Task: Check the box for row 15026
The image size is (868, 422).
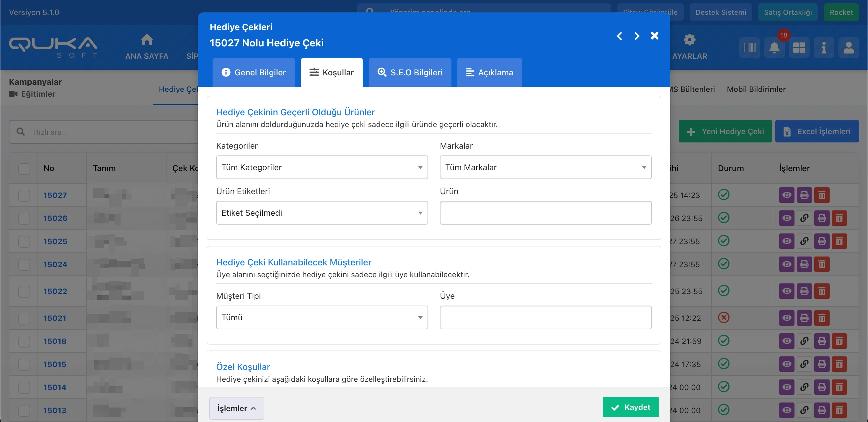Action: (x=24, y=218)
